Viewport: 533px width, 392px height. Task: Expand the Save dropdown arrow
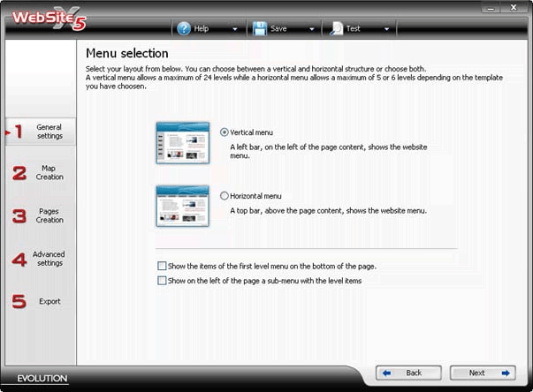coord(312,29)
